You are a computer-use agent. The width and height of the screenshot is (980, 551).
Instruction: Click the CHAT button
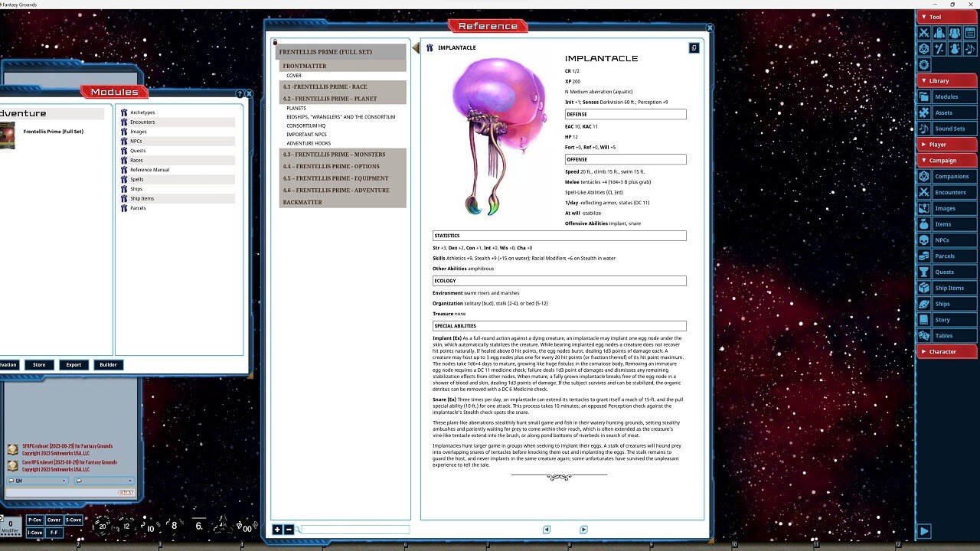click(126, 493)
